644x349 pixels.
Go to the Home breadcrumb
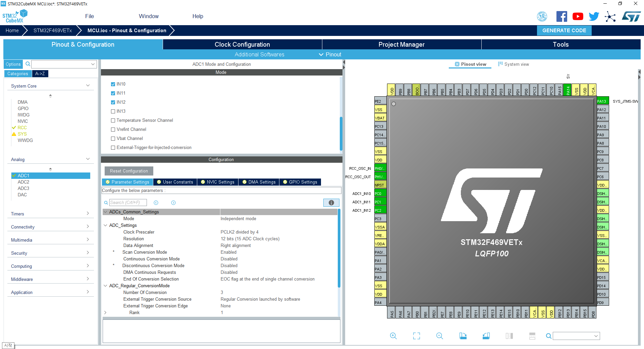click(x=12, y=31)
